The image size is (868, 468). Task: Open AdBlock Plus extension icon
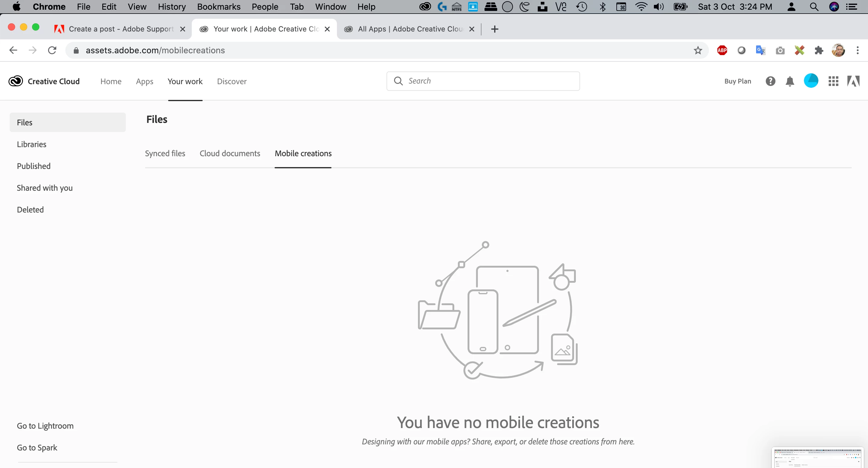pyautogui.click(x=722, y=51)
